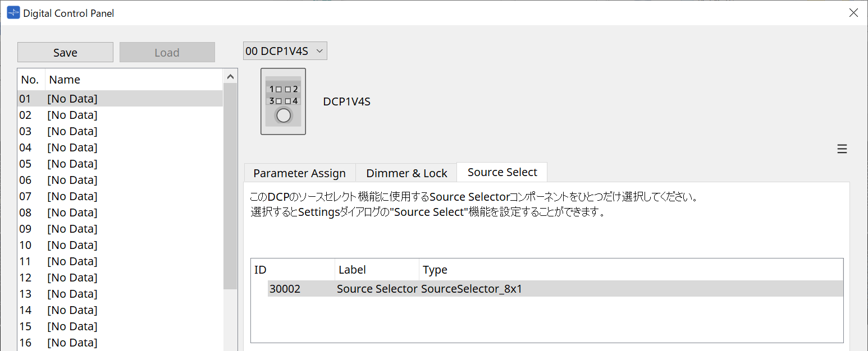
Task: Click the rotary knob on the DCP graphic
Action: point(284,116)
